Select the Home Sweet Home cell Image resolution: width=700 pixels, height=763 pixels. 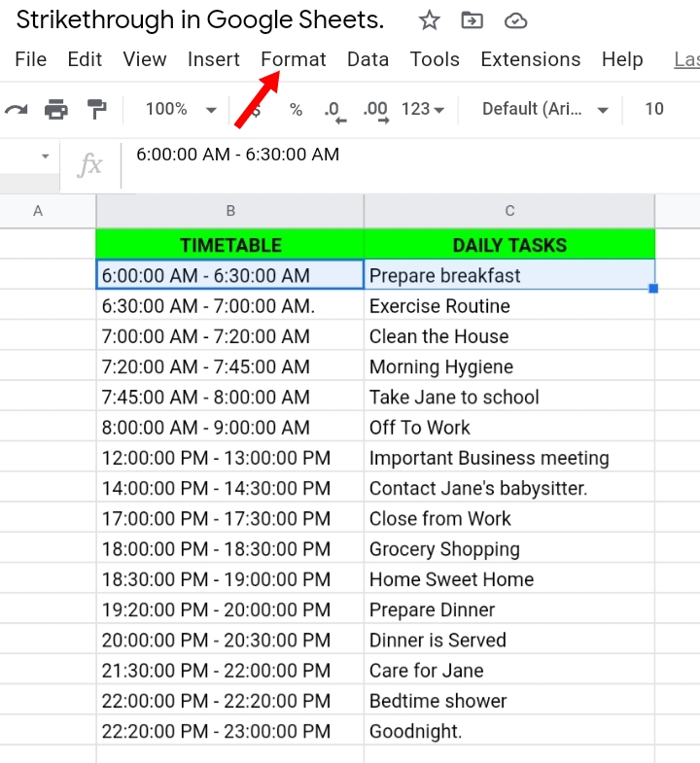click(509, 578)
